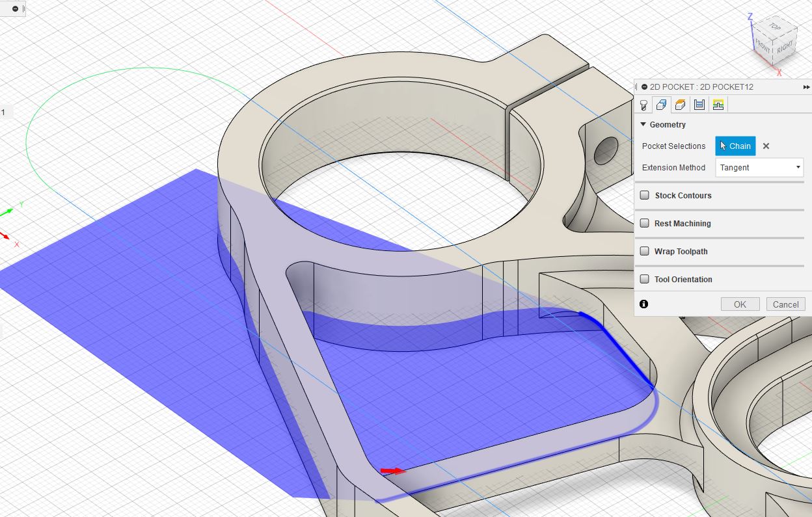
Task: Click the minus icon beside the 2D POCKET title
Action: 644,86
